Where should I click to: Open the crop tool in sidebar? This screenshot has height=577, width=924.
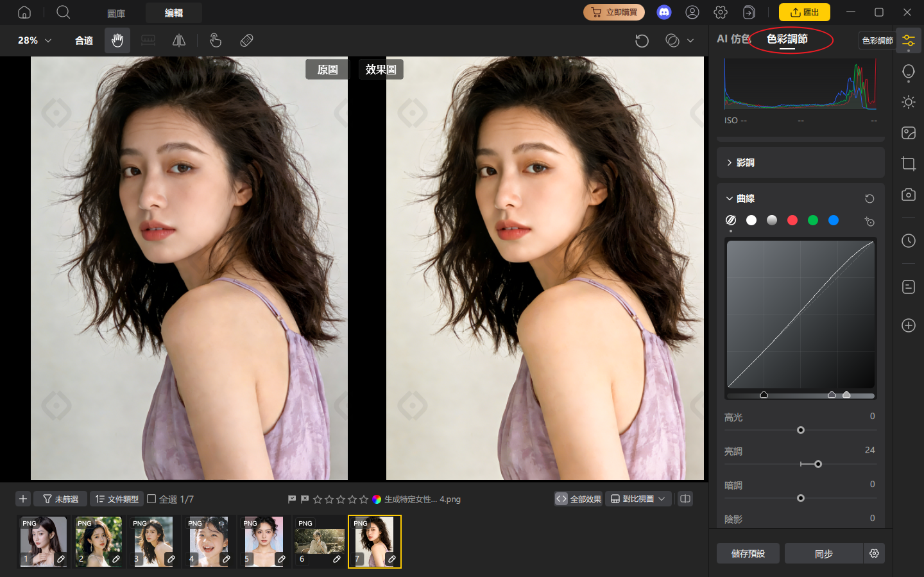point(909,164)
